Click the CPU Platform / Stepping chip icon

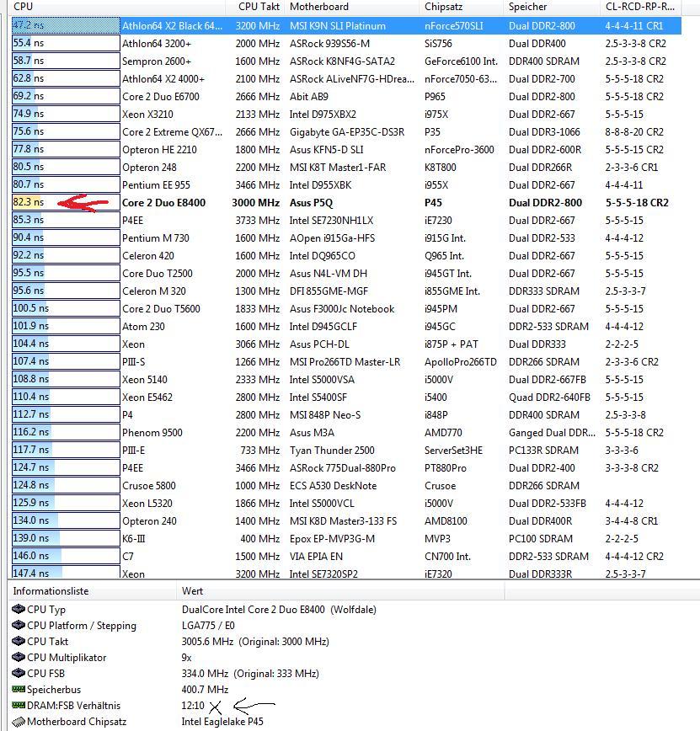(x=19, y=625)
